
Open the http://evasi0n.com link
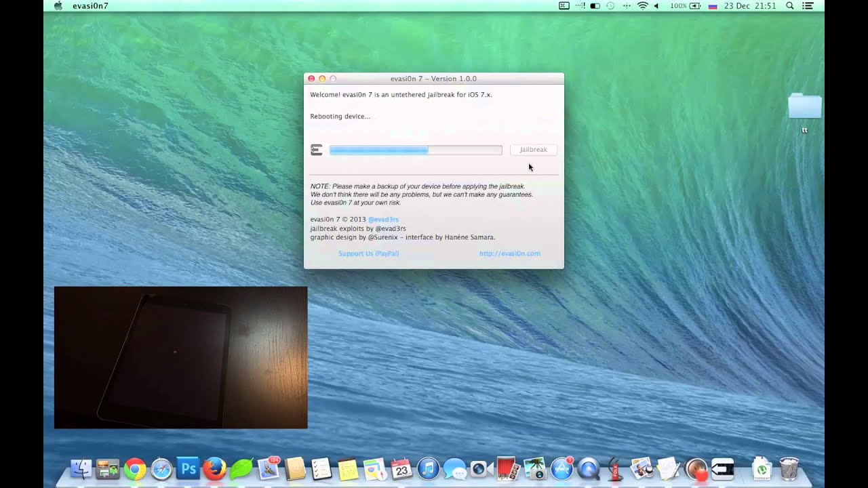point(510,253)
